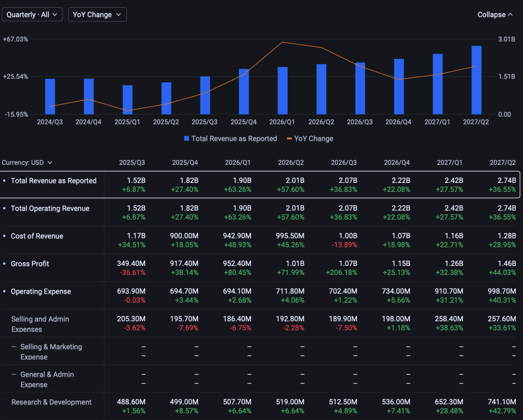Click Selling and Admin 258.40M cell
523x420 pixels.
point(449,319)
